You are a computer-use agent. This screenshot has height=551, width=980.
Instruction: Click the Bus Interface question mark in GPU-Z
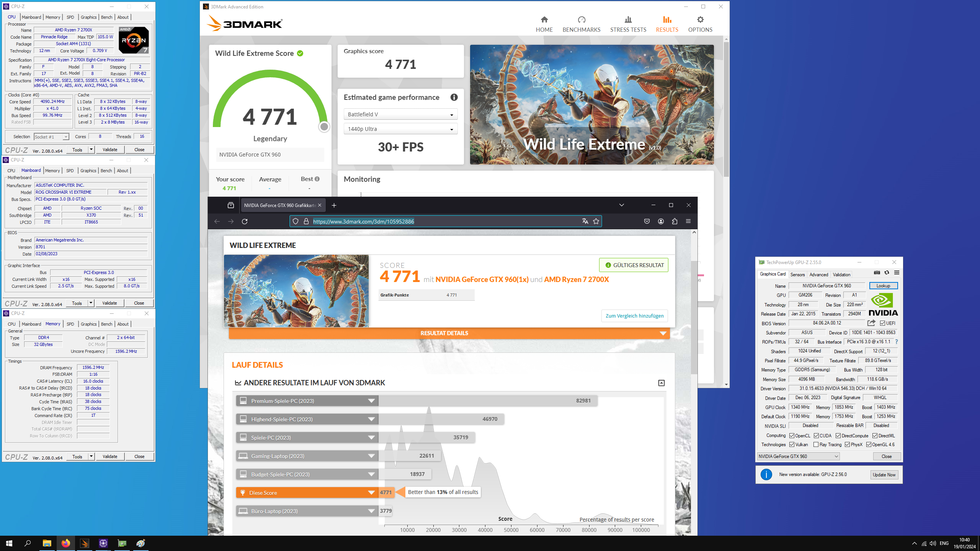click(x=896, y=342)
